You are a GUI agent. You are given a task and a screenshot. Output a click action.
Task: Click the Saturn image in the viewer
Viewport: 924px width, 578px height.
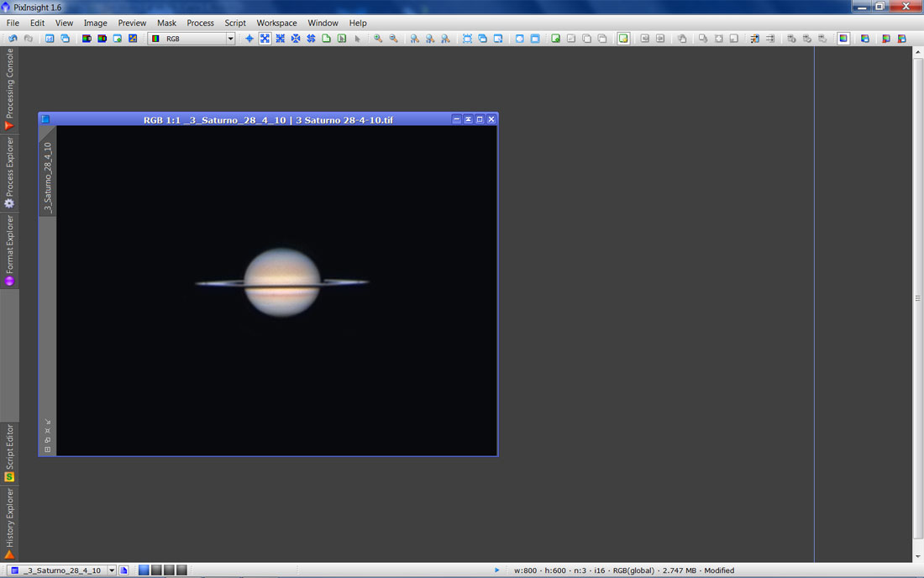pyautogui.click(x=282, y=282)
